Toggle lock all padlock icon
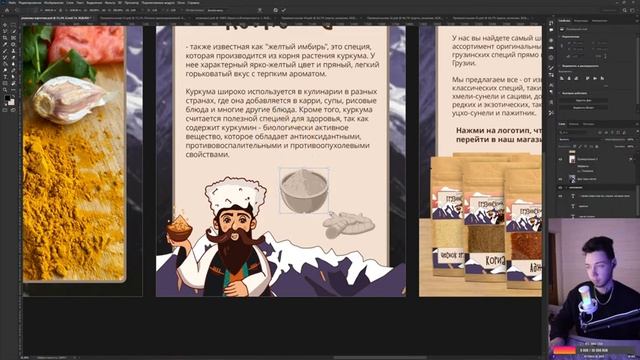Screen dimensions: 640x360 click(597, 147)
